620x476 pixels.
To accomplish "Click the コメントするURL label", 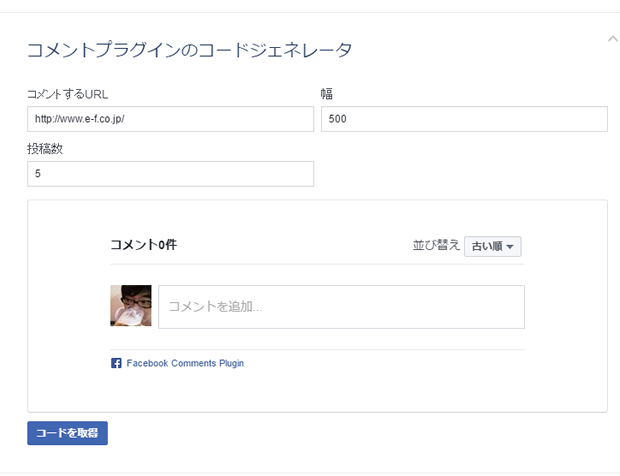I will 67,94.
